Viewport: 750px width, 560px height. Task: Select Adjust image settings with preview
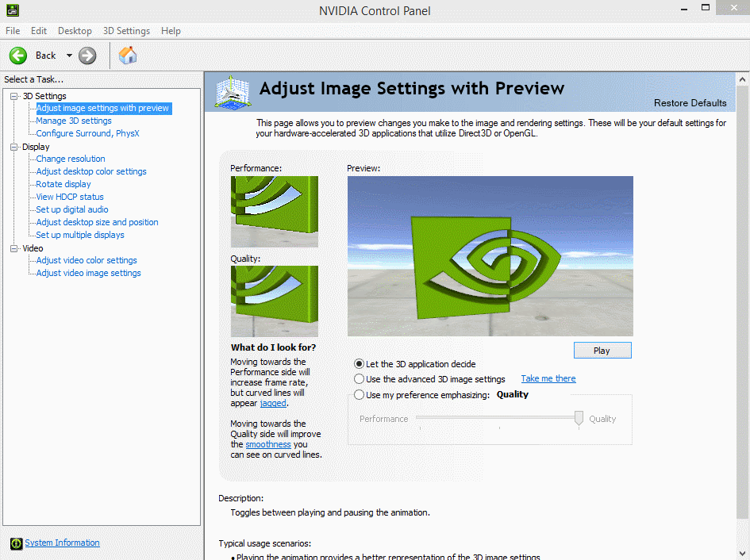pos(103,108)
